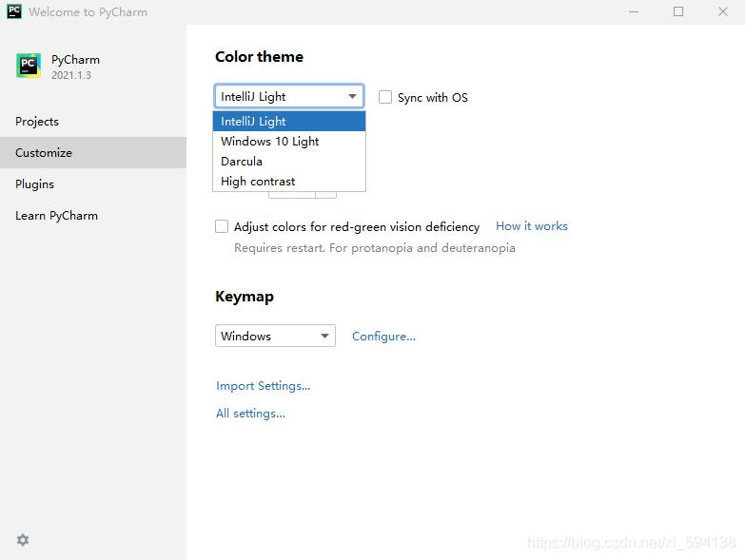Open the Keymap Windows dropdown
745x560 pixels.
click(x=275, y=336)
